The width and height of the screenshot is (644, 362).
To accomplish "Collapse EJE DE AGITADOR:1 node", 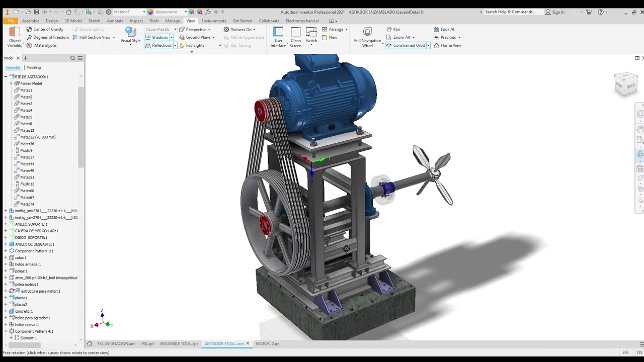I will [x=6, y=77].
